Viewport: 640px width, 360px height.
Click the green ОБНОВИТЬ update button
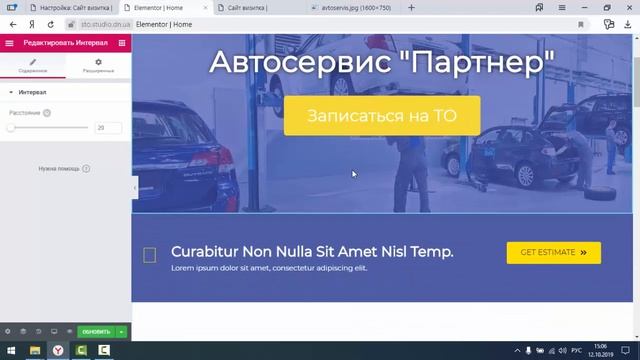coord(96,332)
